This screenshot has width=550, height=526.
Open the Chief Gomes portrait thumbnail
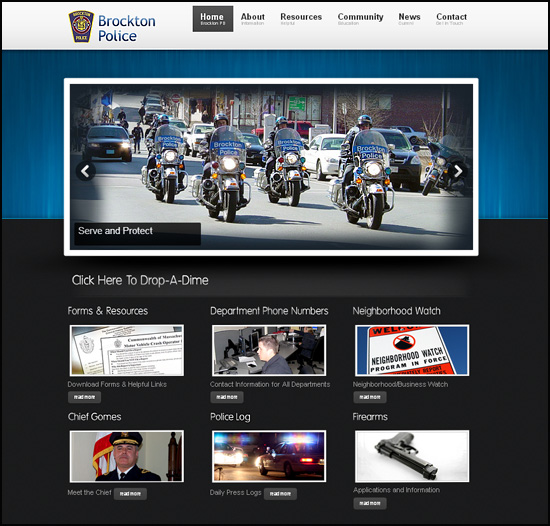tap(127, 456)
